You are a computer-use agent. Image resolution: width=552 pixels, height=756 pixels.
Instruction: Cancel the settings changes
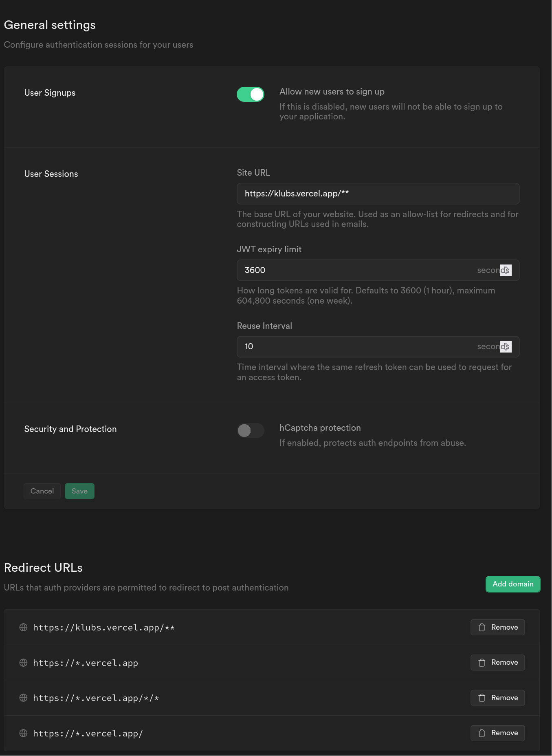tap(42, 491)
